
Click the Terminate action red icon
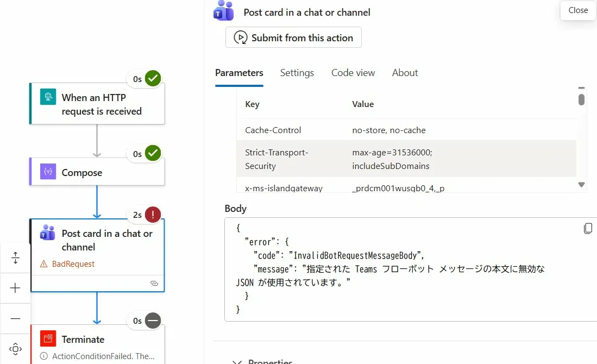48,338
